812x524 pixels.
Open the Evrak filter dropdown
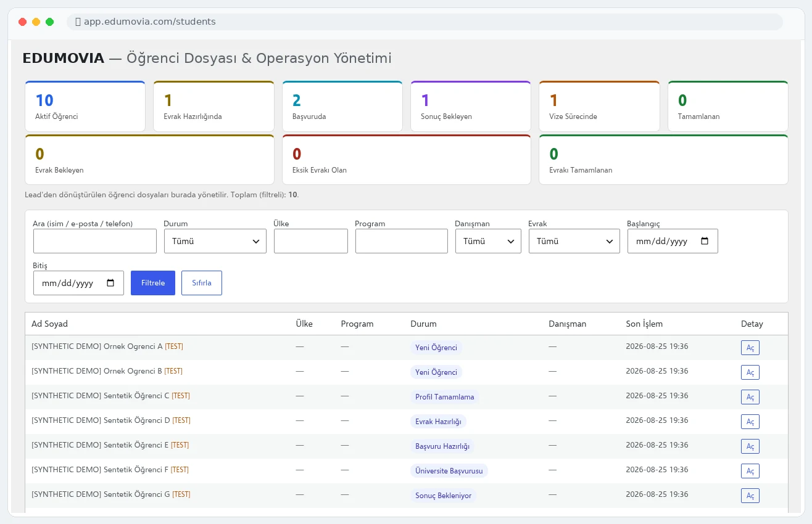coord(574,241)
